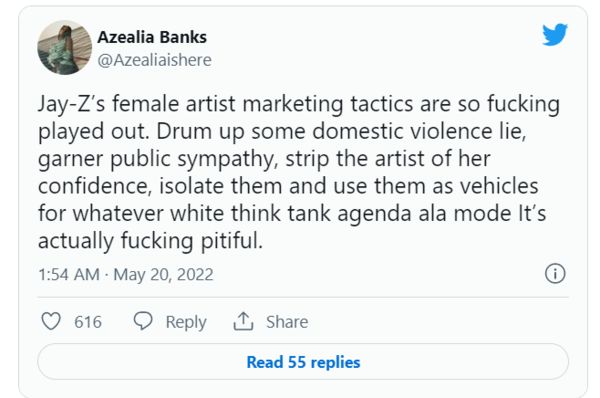600x398 pixels.
Task: View the 616 likes count
Action: click(x=88, y=322)
